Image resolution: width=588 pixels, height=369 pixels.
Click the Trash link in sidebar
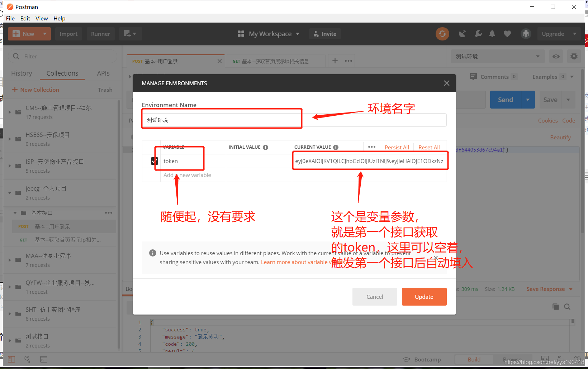pyautogui.click(x=105, y=90)
